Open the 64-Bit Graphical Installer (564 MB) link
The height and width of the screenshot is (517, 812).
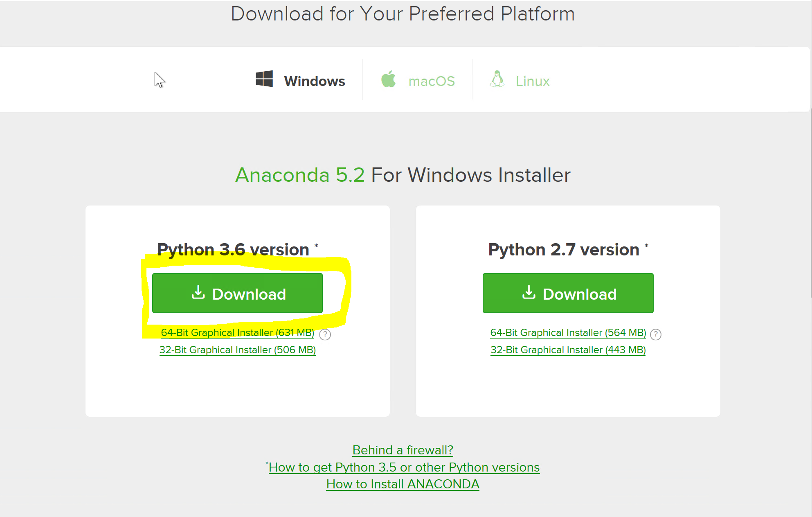tap(568, 332)
